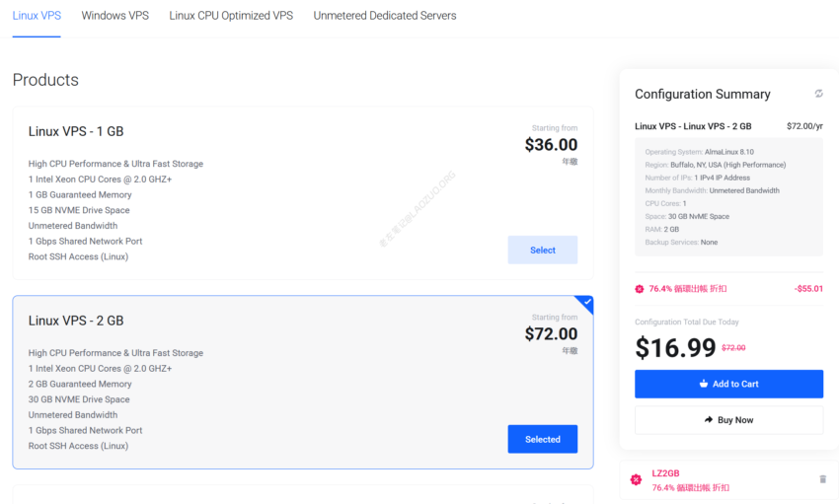This screenshot has height=504, width=839.
Task: Click the basket icon on Add to Cart
Action: pyautogui.click(x=704, y=384)
